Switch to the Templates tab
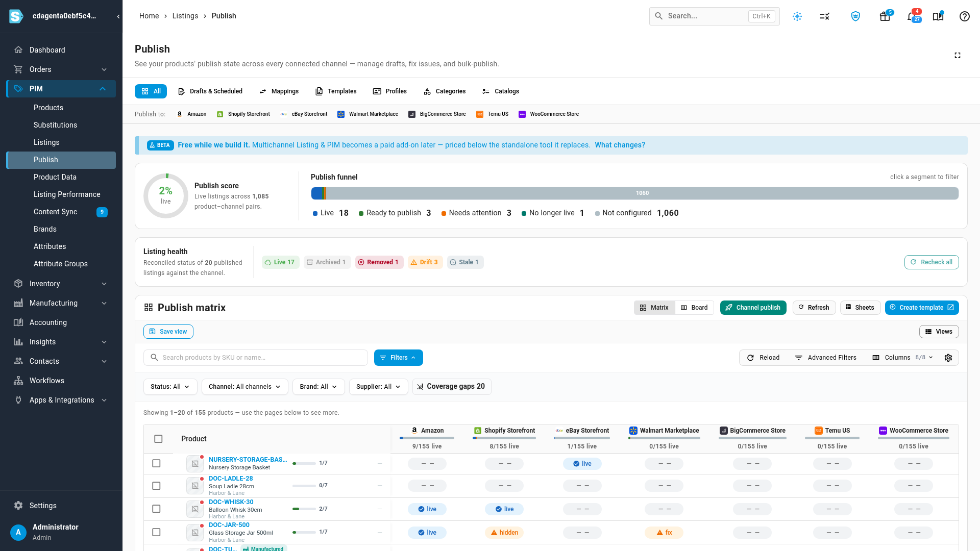Screen dimensions: 980x551 336,91
